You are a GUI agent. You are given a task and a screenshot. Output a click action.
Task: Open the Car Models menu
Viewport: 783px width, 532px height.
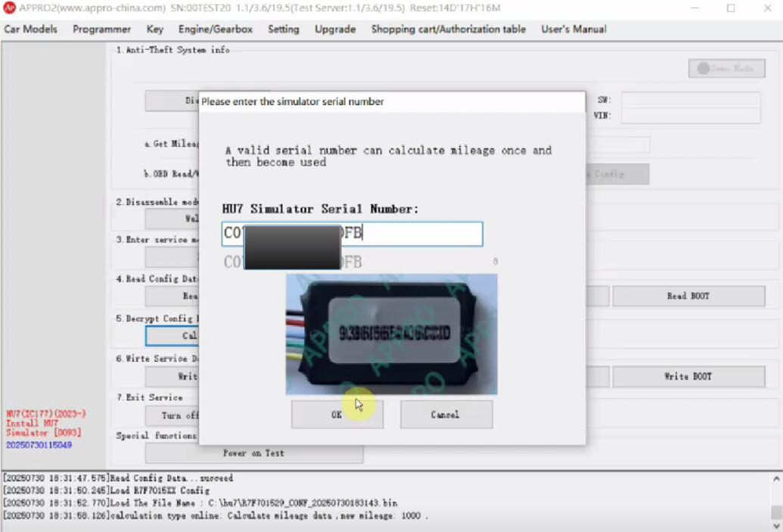coord(30,29)
